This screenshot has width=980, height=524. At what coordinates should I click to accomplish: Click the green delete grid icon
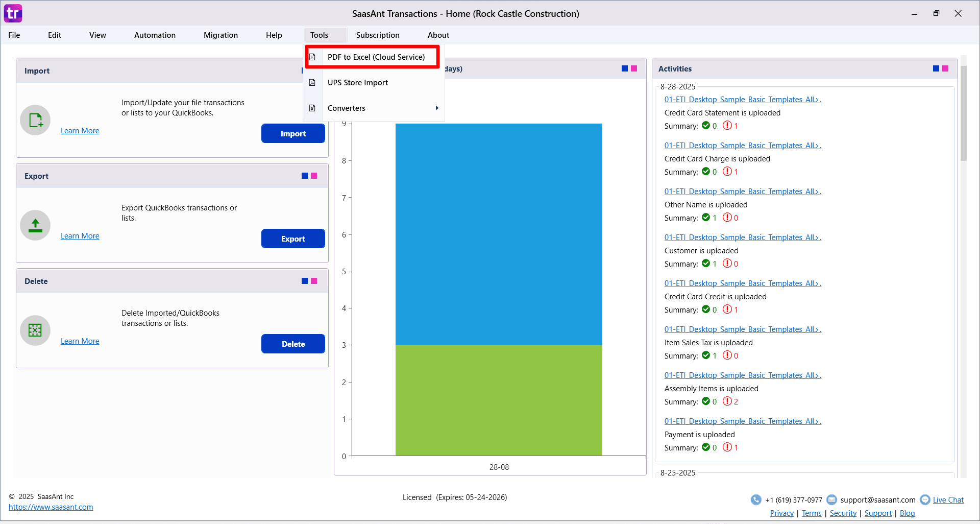tap(35, 330)
